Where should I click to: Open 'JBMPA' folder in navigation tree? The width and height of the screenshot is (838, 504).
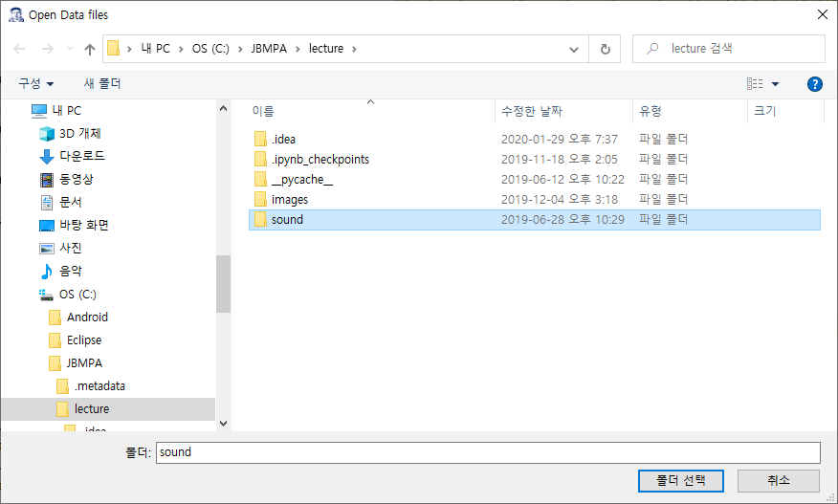[84, 362]
